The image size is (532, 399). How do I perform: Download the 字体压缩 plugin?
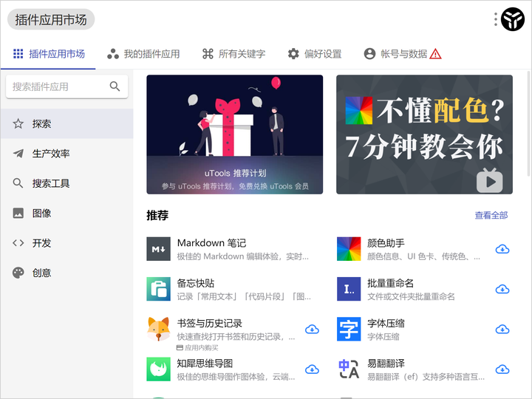point(502,329)
